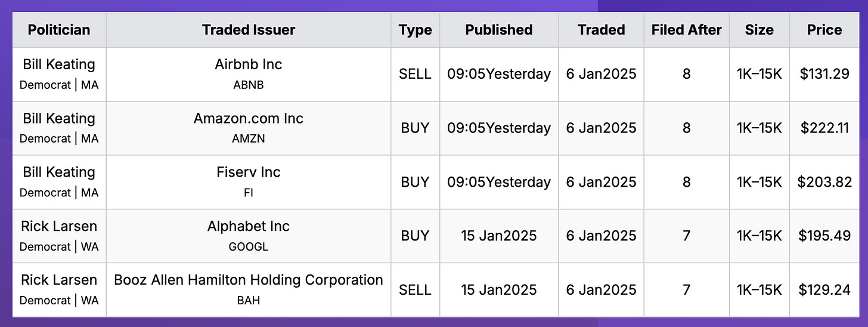Screen dimensions: 868x327
Task: Open the Amazon.com Inc issuer link
Action: 249,118
